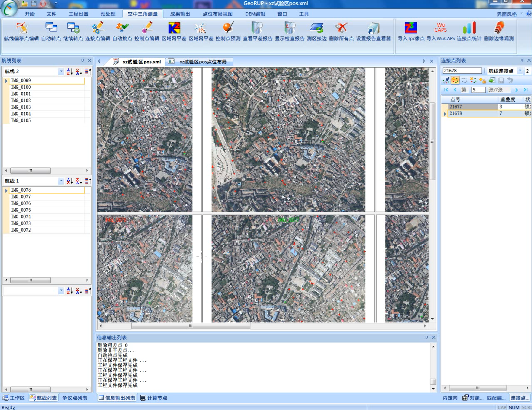Switch to the 成果输出 ribbon tab

click(180, 14)
